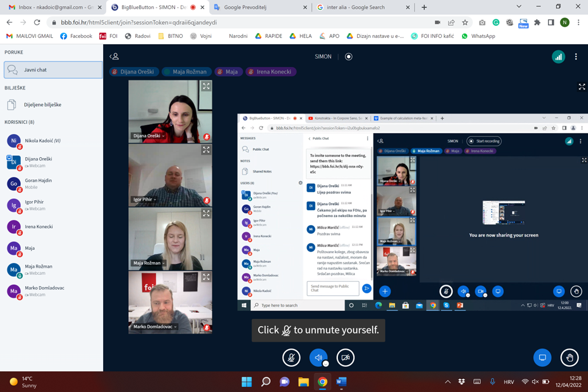Open Javni chat
Image resolution: width=588 pixels, height=392 pixels.
53,70
